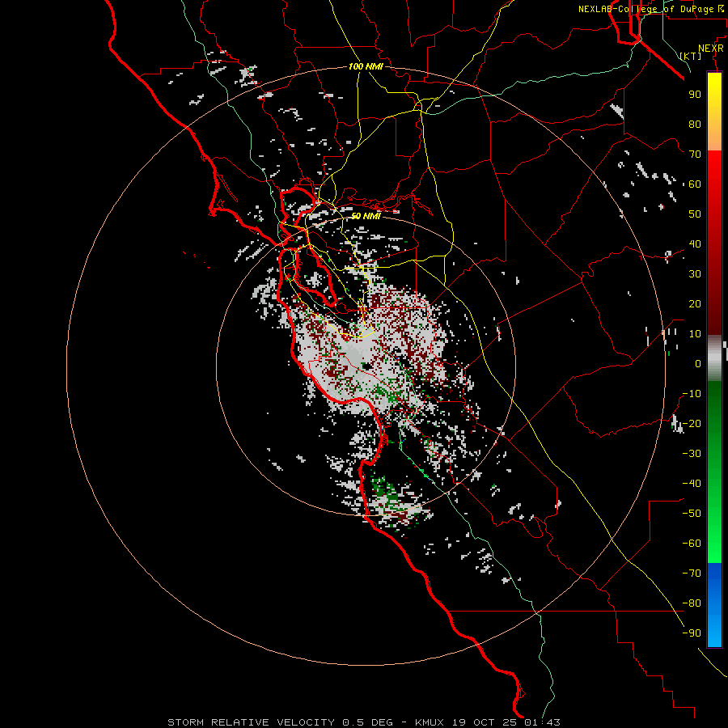Viewport: 728px width, 728px height.
Task: Select the -40 value on the velocity scale
Action: [x=692, y=484]
